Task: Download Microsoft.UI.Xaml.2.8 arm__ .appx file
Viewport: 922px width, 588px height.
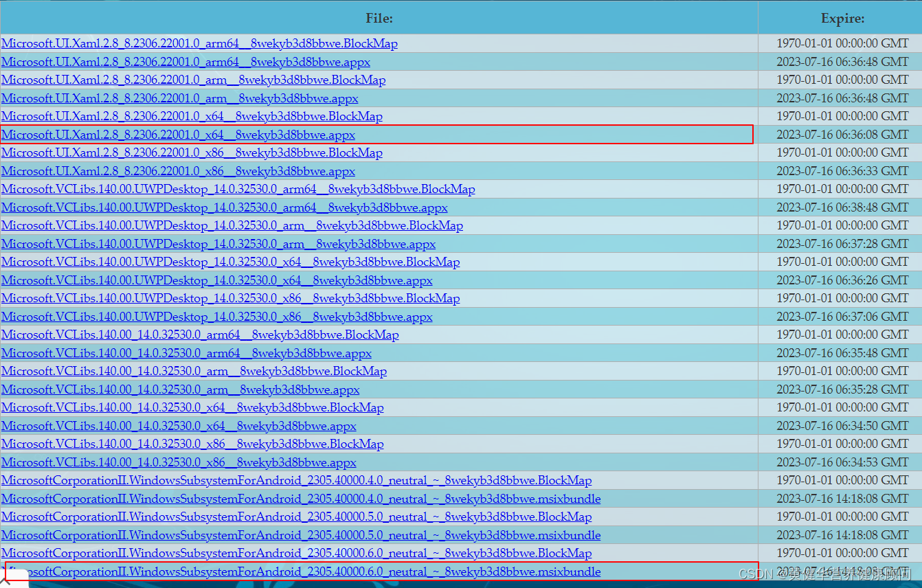Action: [x=180, y=98]
